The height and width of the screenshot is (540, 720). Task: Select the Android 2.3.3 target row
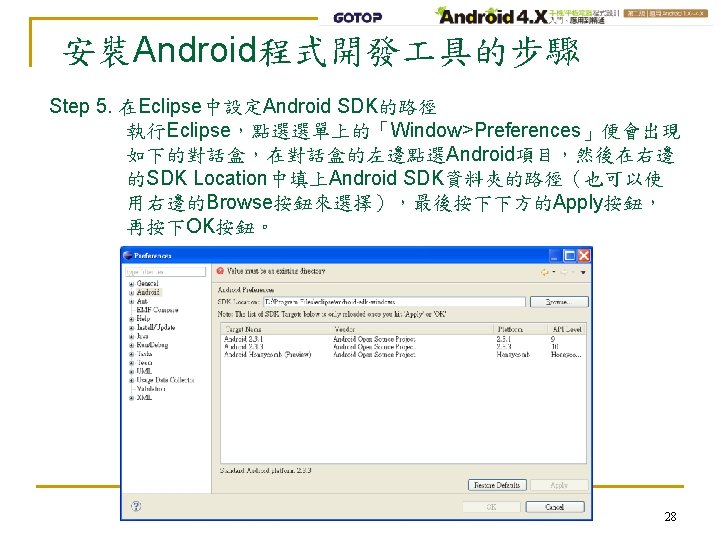click(x=403, y=347)
